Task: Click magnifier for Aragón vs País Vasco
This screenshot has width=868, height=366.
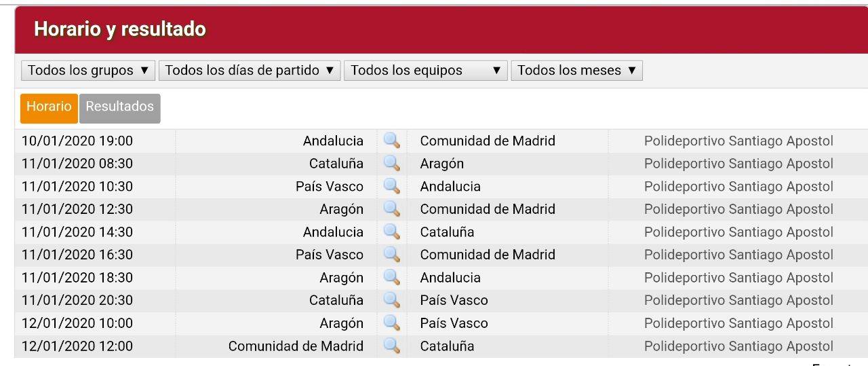Action: pos(391,323)
